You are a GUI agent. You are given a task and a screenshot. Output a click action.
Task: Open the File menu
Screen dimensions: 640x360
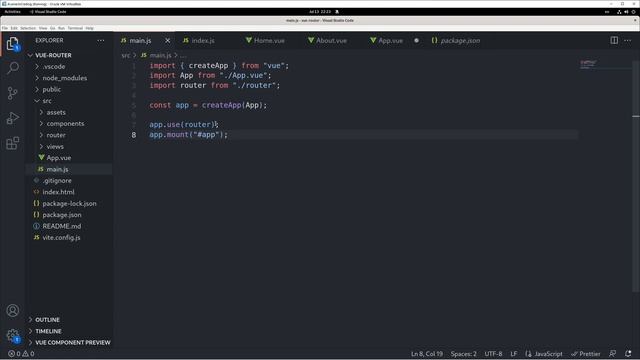click(5, 28)
